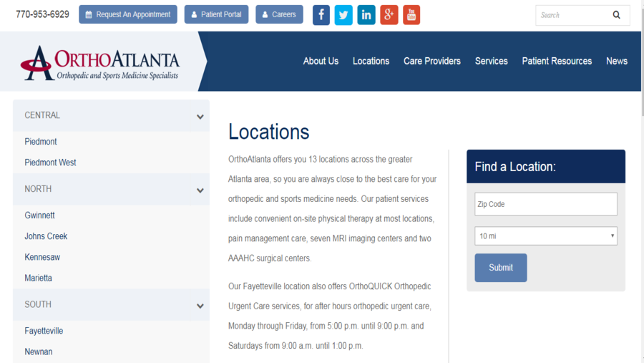
Task: Click the Request An Appointment button
Action: tap(128, 14)
